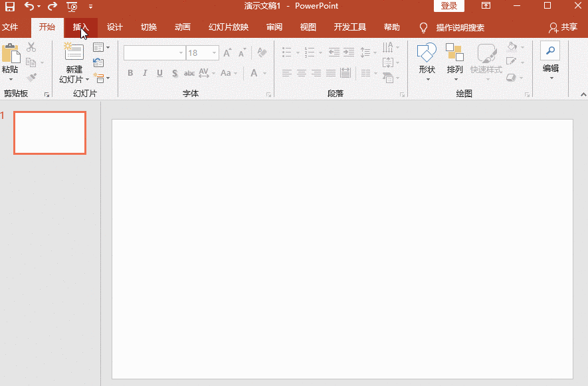The height and width of the screenshot is (386, 588).
Task: Expand the font name combo box
Action: pos(181,53)
